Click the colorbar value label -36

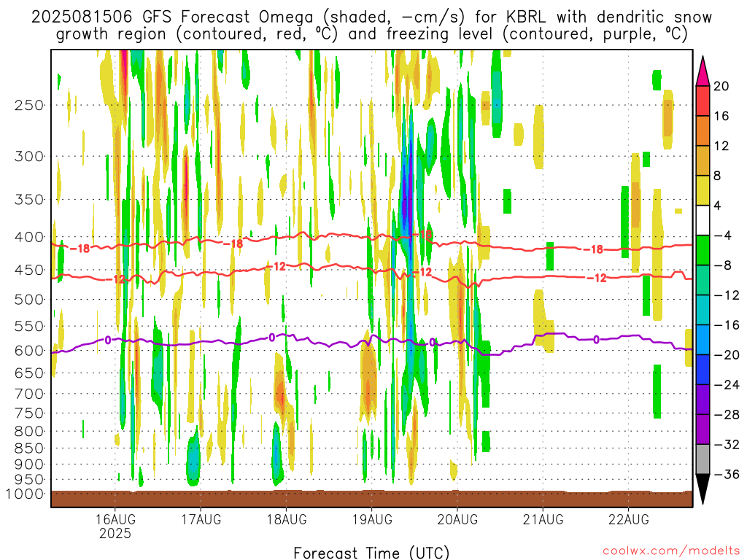[727, 474]
